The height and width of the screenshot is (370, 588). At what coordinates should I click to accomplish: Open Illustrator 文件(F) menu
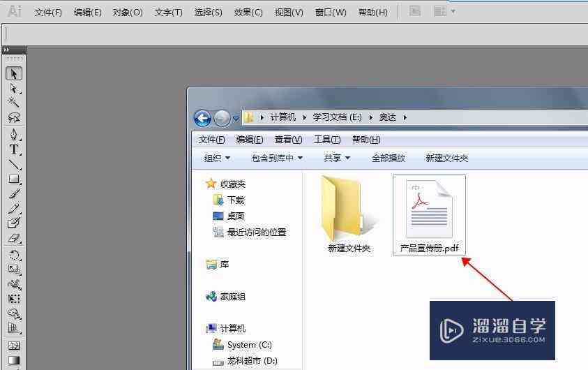[x=48, y=13]
